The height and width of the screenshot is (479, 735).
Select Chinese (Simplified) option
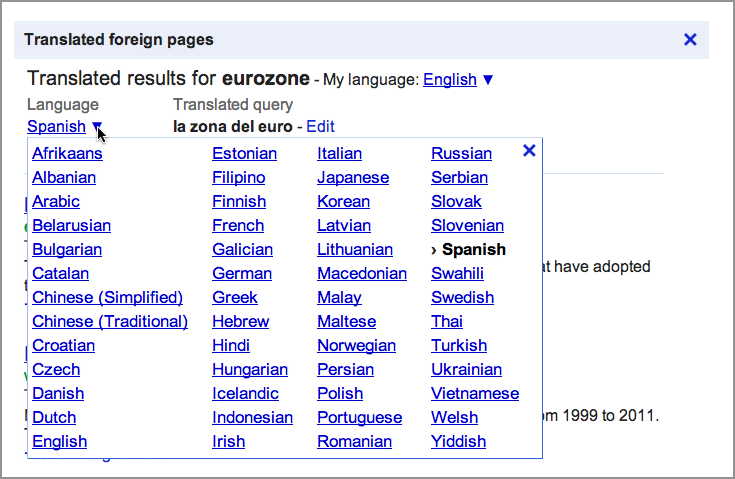coord(107,298)
